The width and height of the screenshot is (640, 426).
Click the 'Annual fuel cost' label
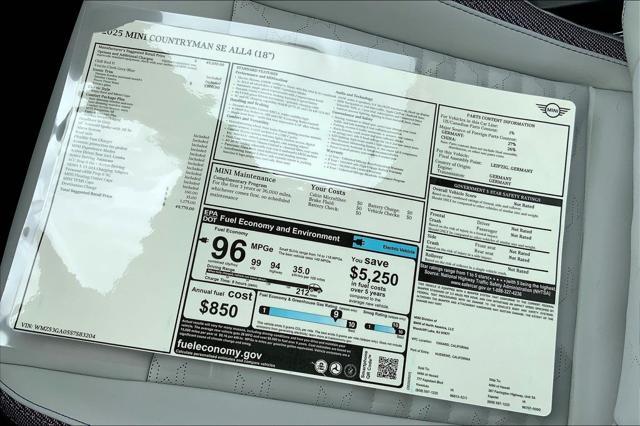point(223,293)
